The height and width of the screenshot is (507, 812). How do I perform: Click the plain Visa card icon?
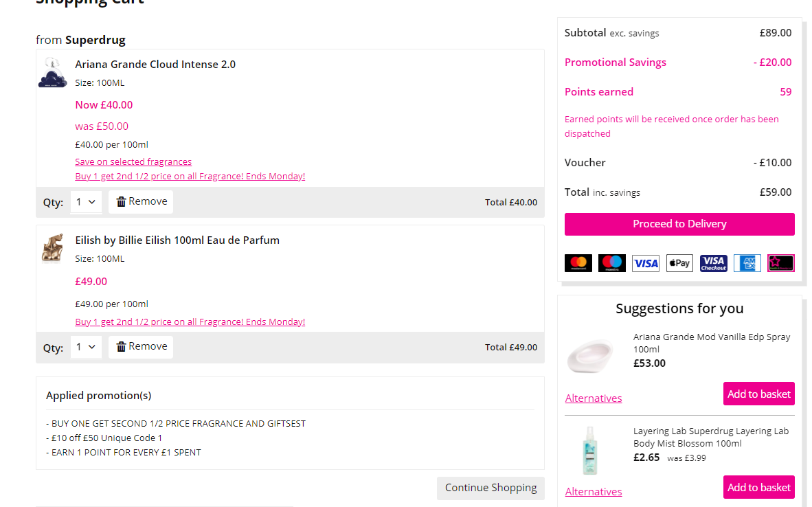click(x=646, y=263)
